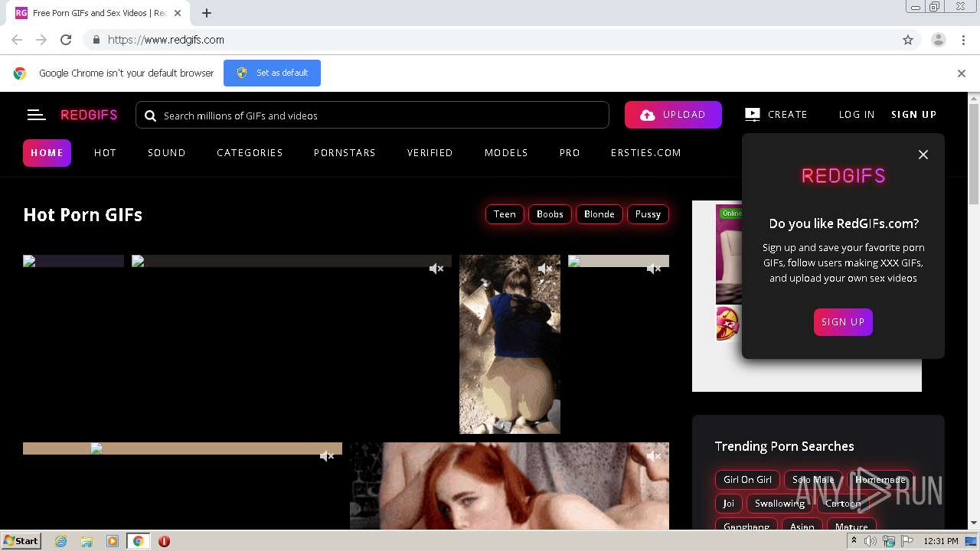980x551 pixels.
Task: Go to the CATEGORIES tab
Action: tap(250, 153)
